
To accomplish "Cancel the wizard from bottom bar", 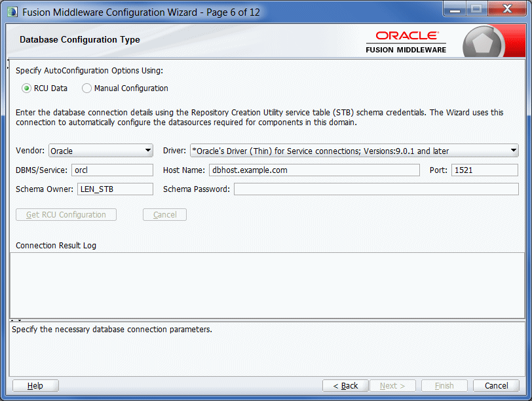I will pyautogui.click(x=496, y=386).
